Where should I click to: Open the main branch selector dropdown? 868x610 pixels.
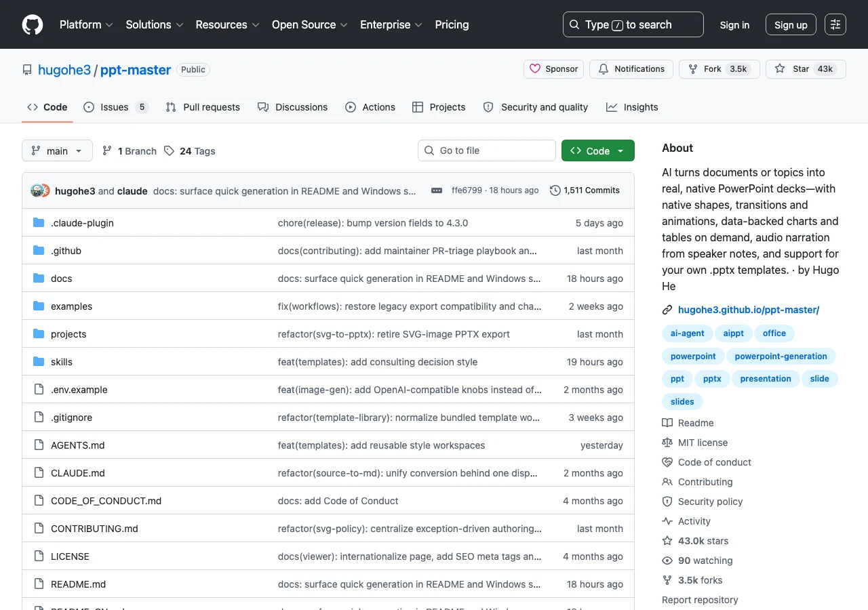point(57,150)
